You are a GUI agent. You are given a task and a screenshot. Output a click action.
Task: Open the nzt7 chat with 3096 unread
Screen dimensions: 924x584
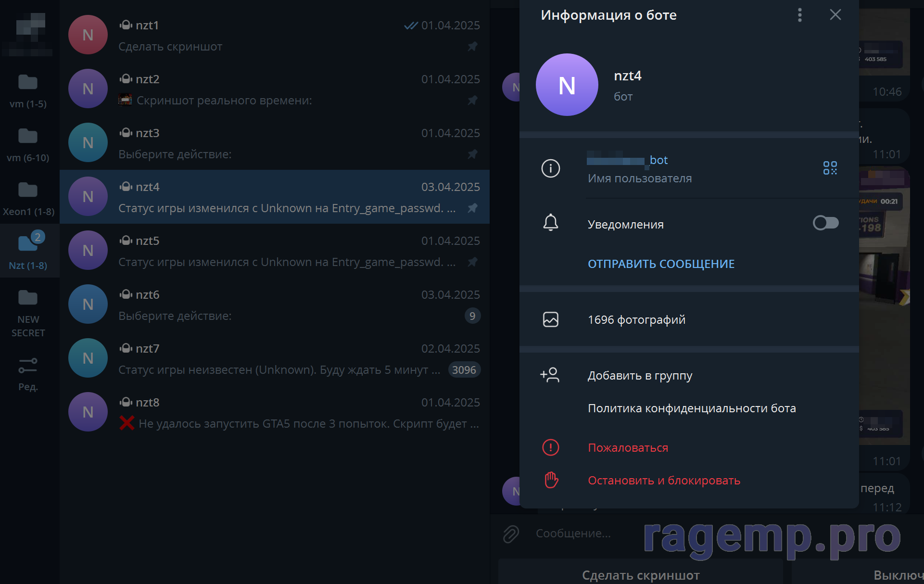pos(274,358)
